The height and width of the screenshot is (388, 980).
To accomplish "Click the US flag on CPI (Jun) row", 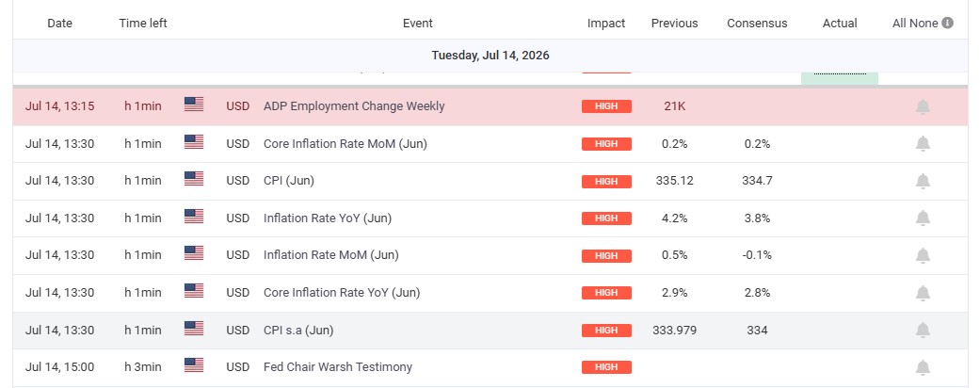I will 194,179.
